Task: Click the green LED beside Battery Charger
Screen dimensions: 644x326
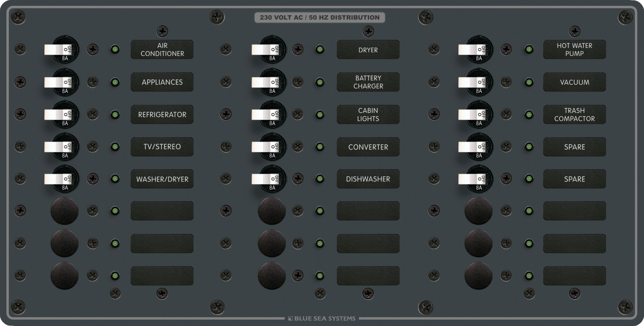Action: tap(320, 82)
